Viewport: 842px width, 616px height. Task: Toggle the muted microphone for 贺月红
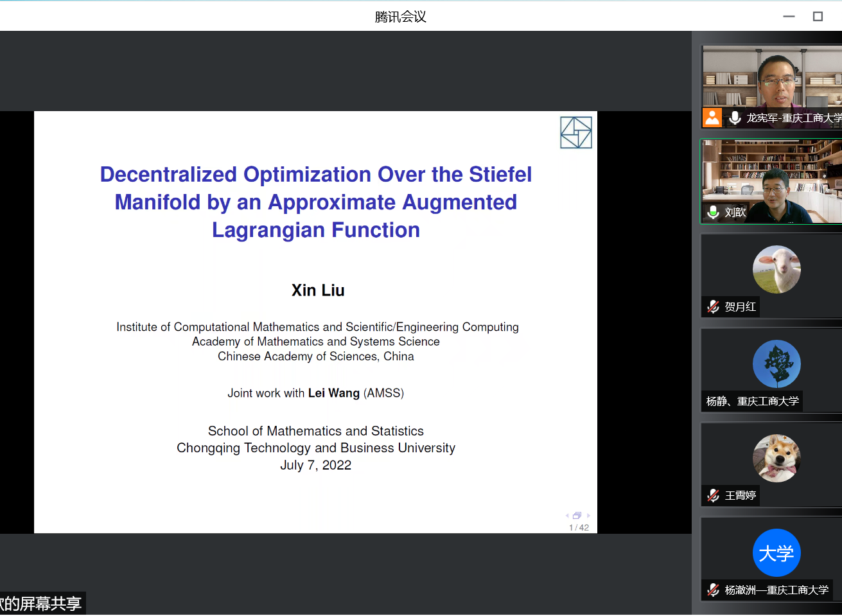click(x=713, y=307)
